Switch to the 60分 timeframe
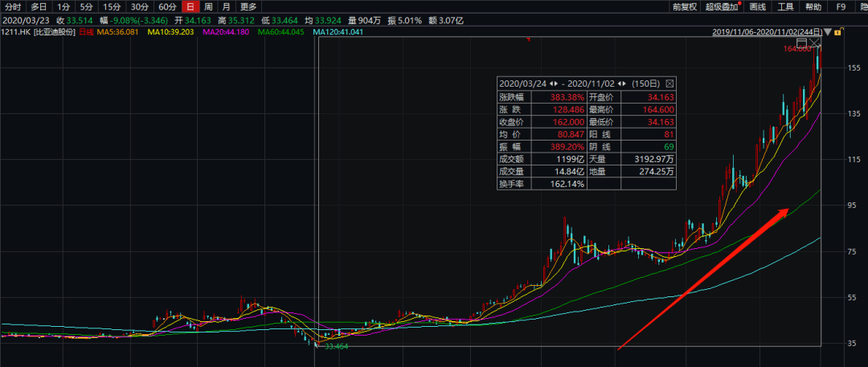Viewport: 868px width, 367px height. [166, 6]
